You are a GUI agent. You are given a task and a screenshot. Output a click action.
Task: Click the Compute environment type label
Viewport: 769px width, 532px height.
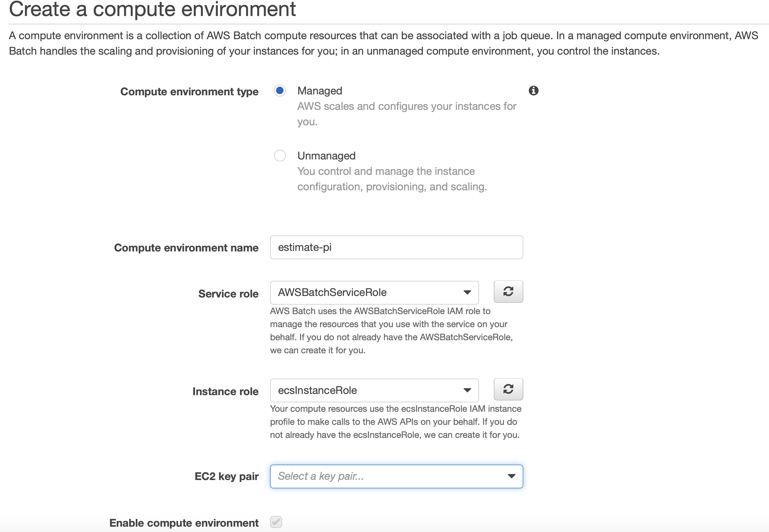tap(189, 92)
